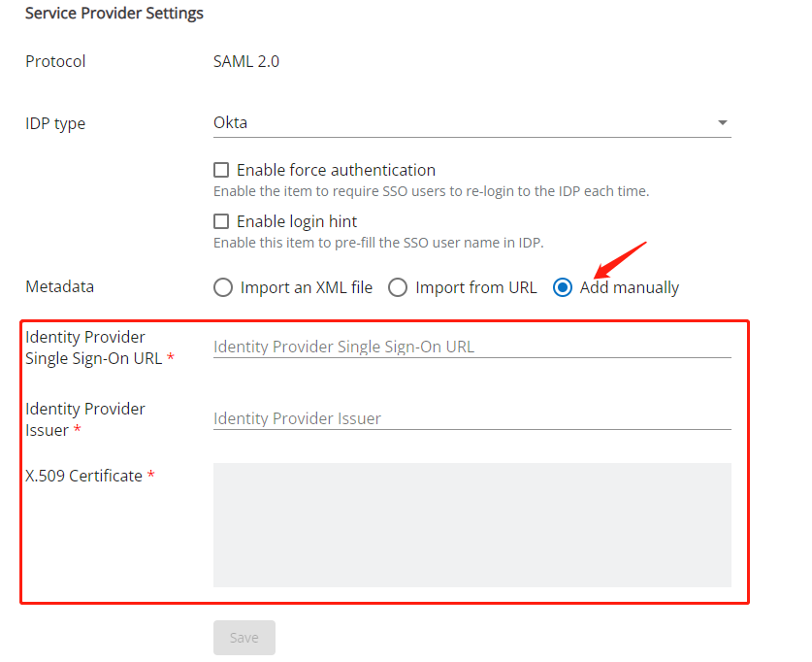Click the Import an XML file label
This screenshot has width=812, height=662.
[306, 287]
